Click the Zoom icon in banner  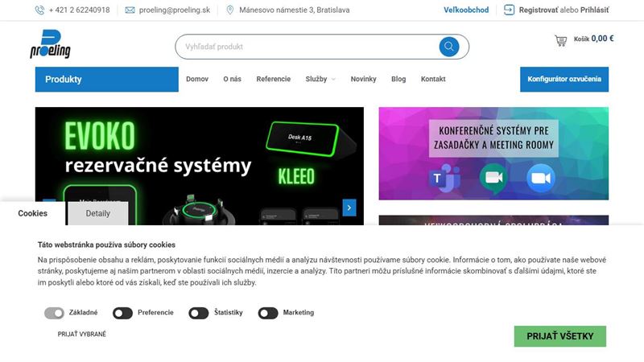541,178
